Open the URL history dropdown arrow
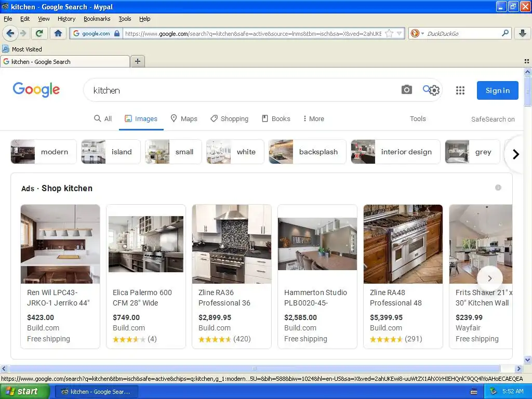 click(x=400, y=33)
